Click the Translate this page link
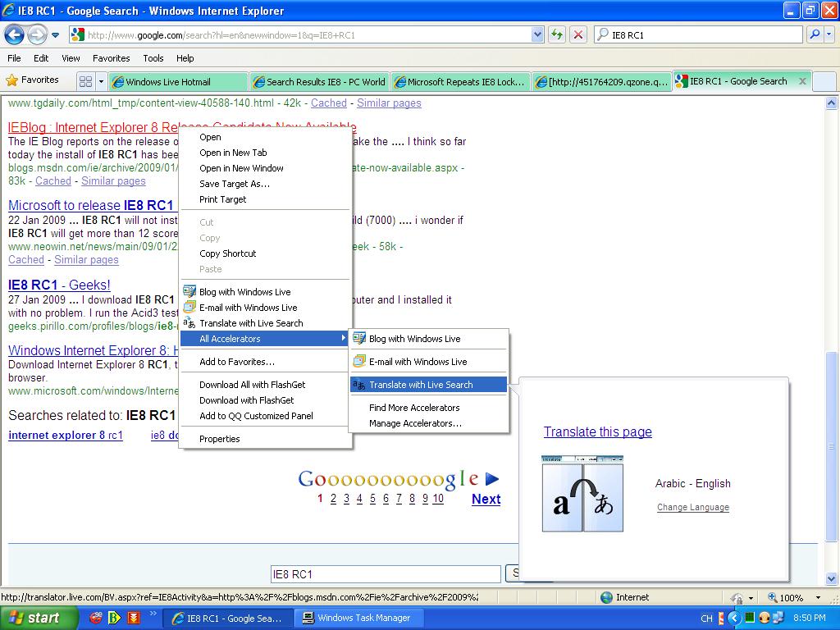 pos(597,431)
